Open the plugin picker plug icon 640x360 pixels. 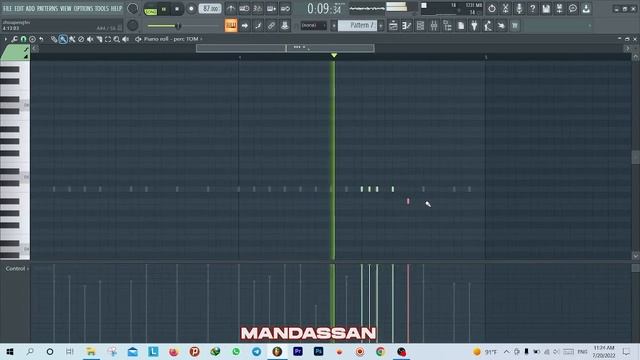474,26
